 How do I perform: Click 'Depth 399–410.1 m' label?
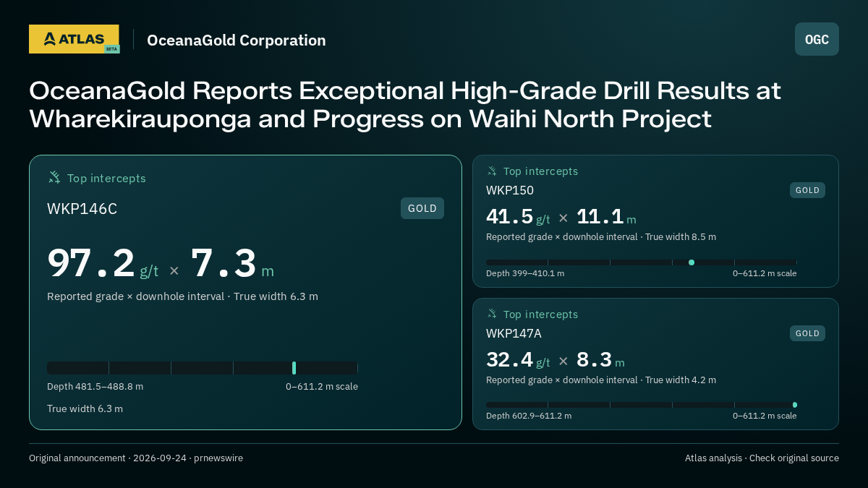tap(525, 273)
